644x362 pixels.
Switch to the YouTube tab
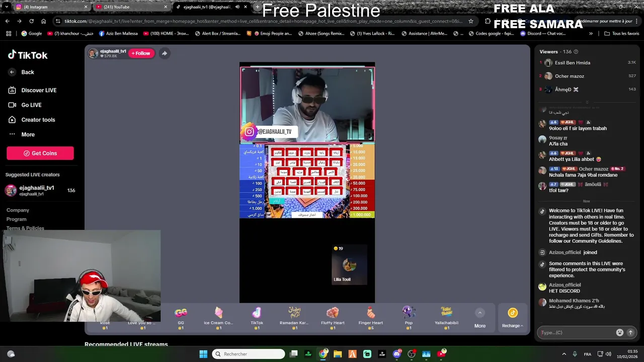tap(131, 7)
